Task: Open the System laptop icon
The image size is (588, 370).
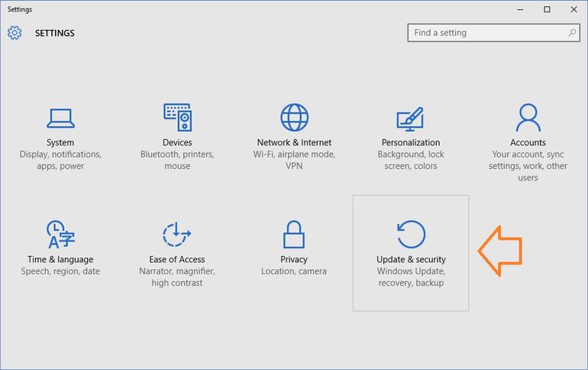Action: 60,118
